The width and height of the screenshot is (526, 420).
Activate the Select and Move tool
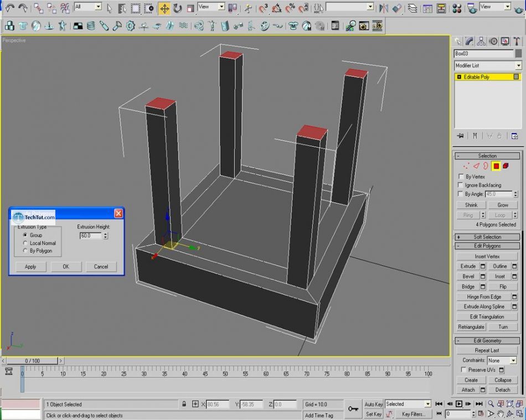click(x=164, y=8)
